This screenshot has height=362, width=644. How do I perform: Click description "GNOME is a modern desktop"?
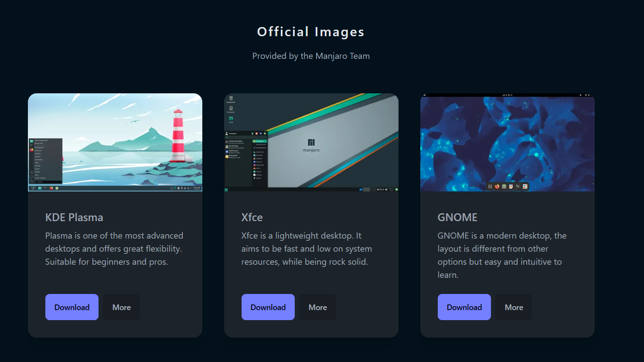(x=502, y=255)
